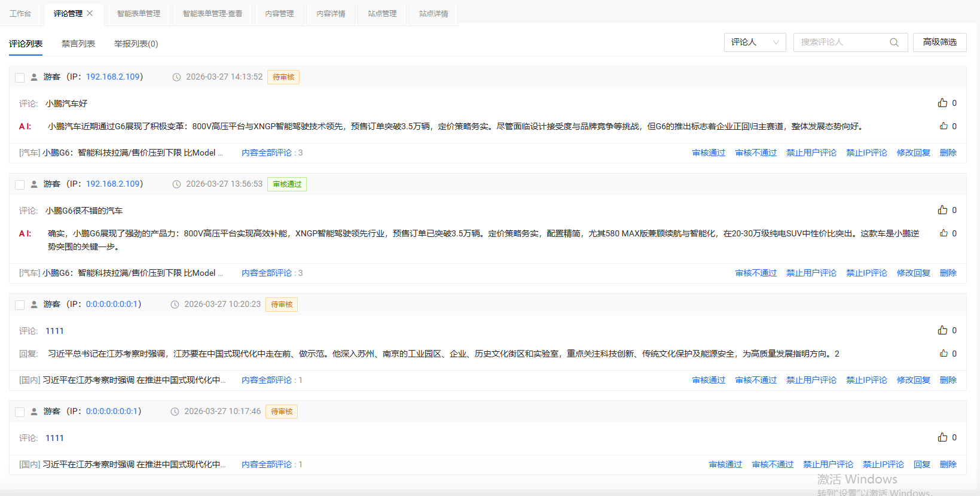
Task: Switch to the 禁言列表 tab
Action: coord(78,44)
